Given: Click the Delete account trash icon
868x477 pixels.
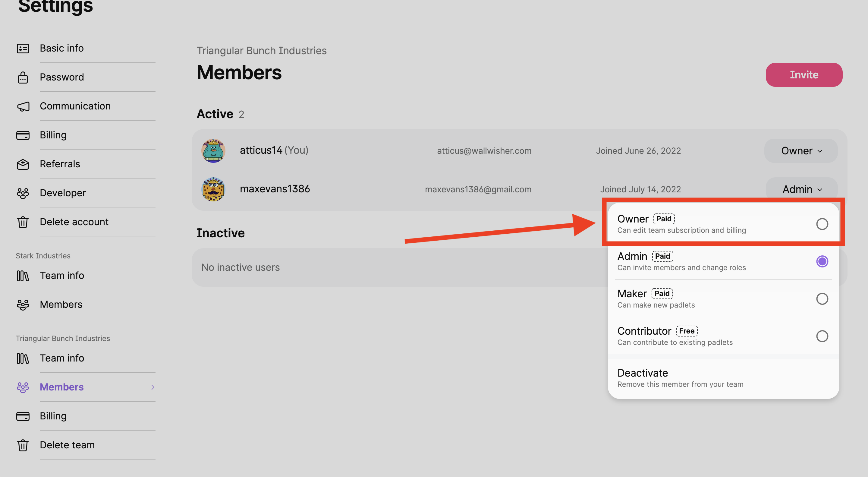Looking at the screenshot, I should point(23,223).
